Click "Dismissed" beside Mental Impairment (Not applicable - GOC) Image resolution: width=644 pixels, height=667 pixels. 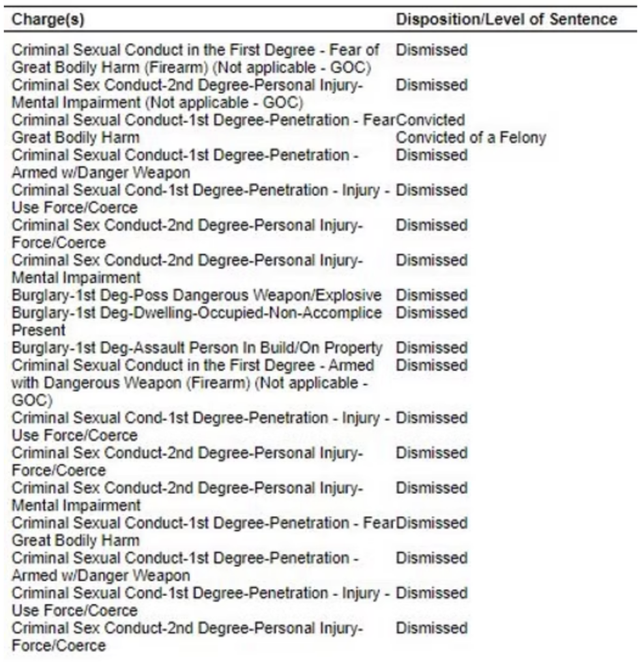pyautogui.click(x=432, y=85)
